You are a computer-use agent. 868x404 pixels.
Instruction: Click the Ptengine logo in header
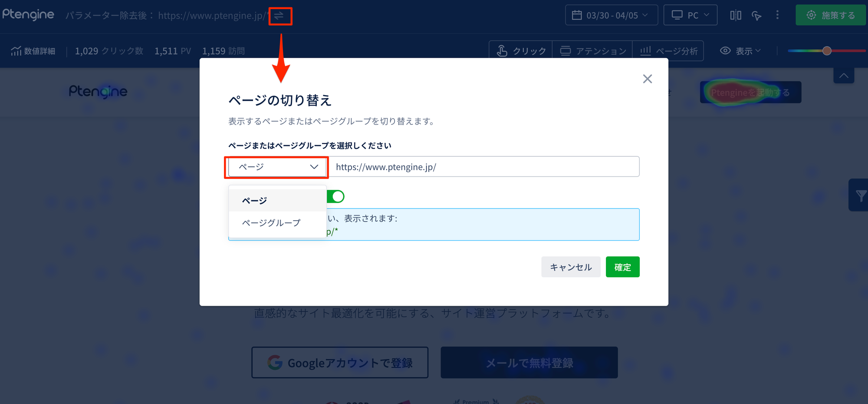28,15
